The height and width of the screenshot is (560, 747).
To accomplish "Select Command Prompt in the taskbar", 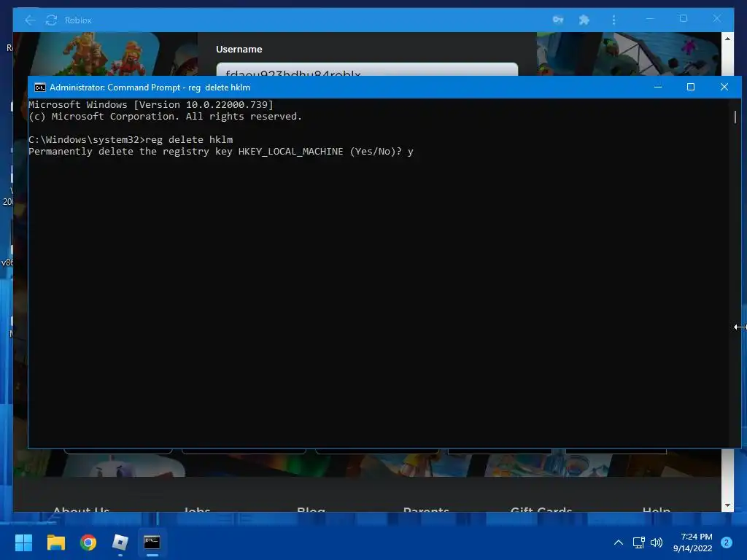I will pyautogui.click(x=152, y=542).
